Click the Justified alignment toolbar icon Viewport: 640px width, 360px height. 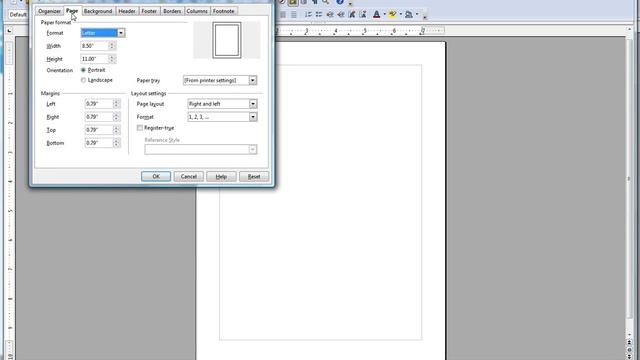[293, 14]
